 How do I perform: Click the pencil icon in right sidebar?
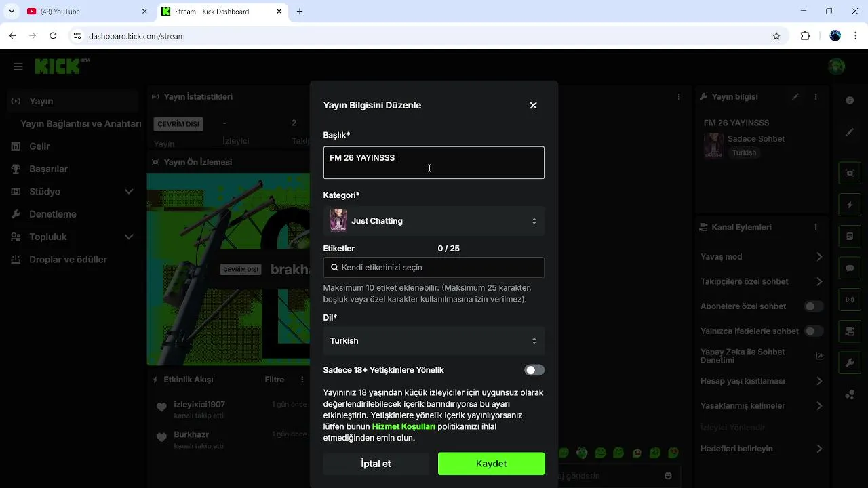(x=850, y=132)
